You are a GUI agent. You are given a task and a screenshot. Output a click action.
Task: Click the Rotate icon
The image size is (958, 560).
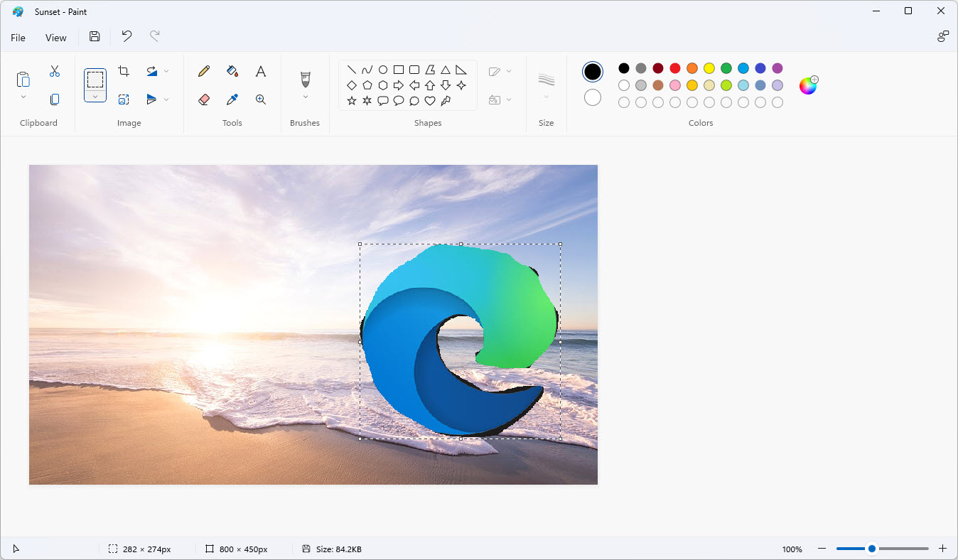(x=152, y=71)
